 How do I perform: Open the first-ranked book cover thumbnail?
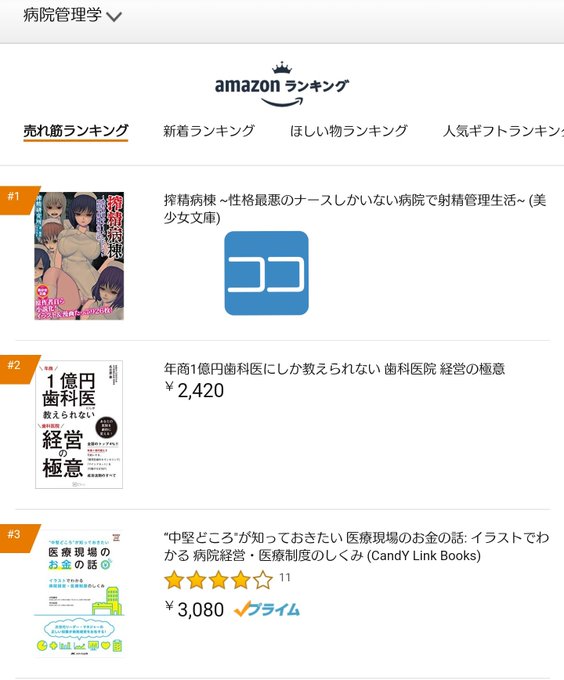pos(79,256)
